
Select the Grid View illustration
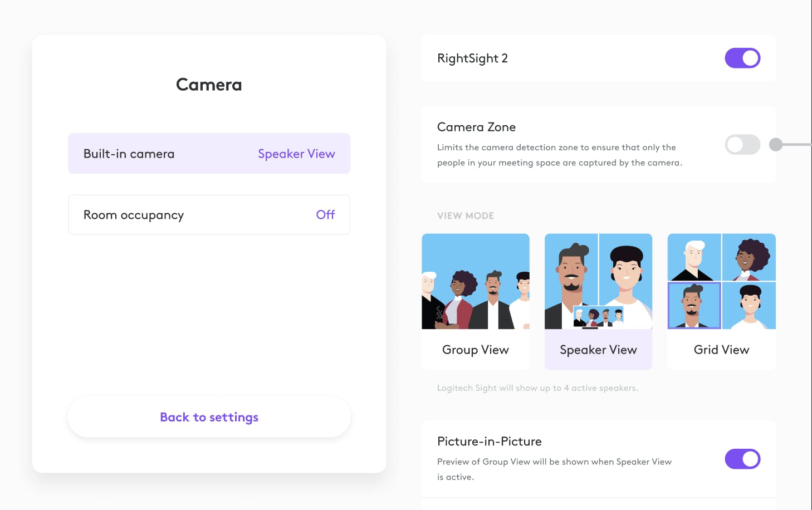click(x=722, y=281)
